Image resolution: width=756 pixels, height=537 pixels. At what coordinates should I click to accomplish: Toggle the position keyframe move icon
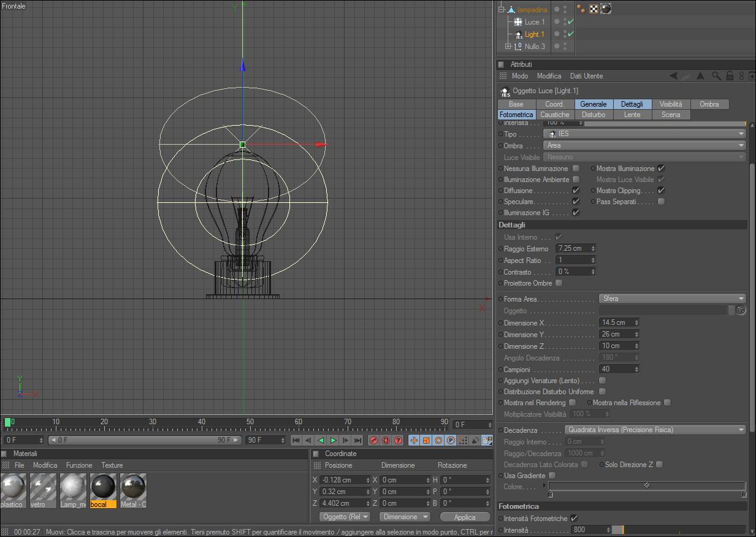(x=414, y=440)
